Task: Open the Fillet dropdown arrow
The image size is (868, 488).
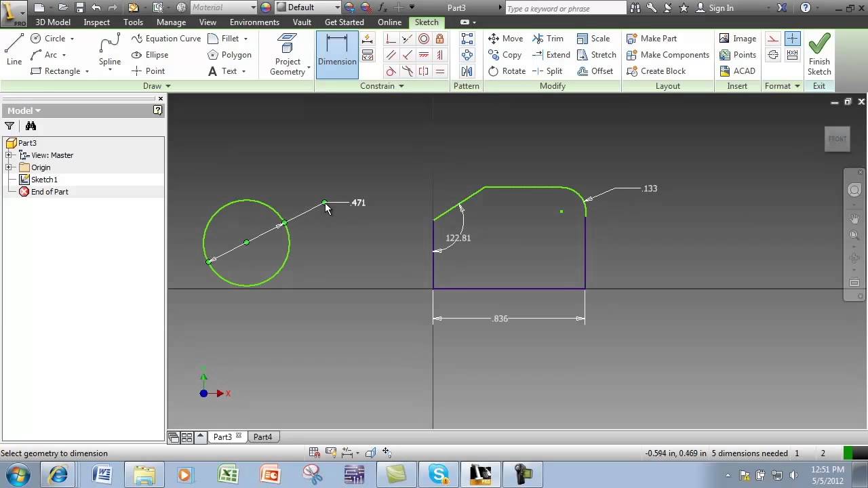Action: click(x=245, y=39)
